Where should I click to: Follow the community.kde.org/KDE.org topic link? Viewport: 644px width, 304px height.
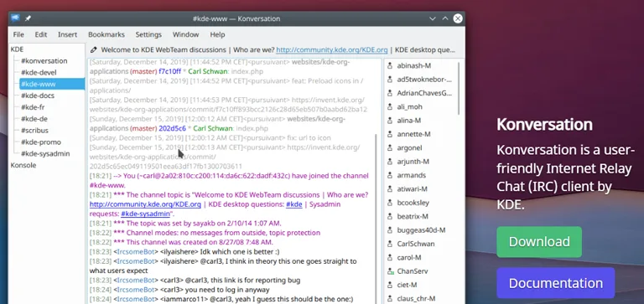[x=331, y=49]
